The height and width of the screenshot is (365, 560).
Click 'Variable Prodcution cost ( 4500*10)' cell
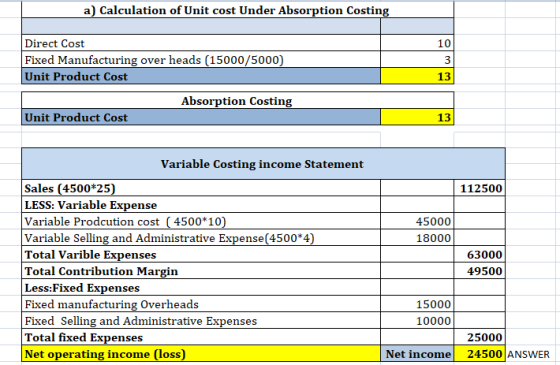coord(201,221)
